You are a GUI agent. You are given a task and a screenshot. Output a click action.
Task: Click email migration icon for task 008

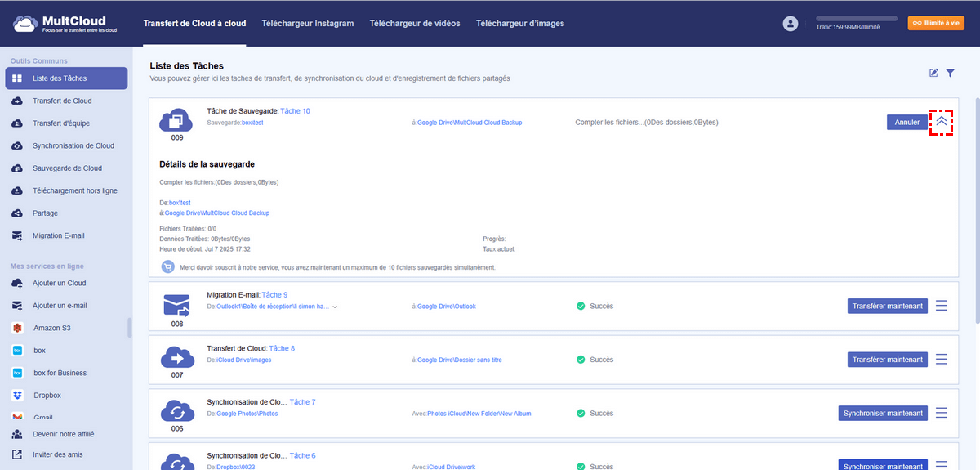176,307
